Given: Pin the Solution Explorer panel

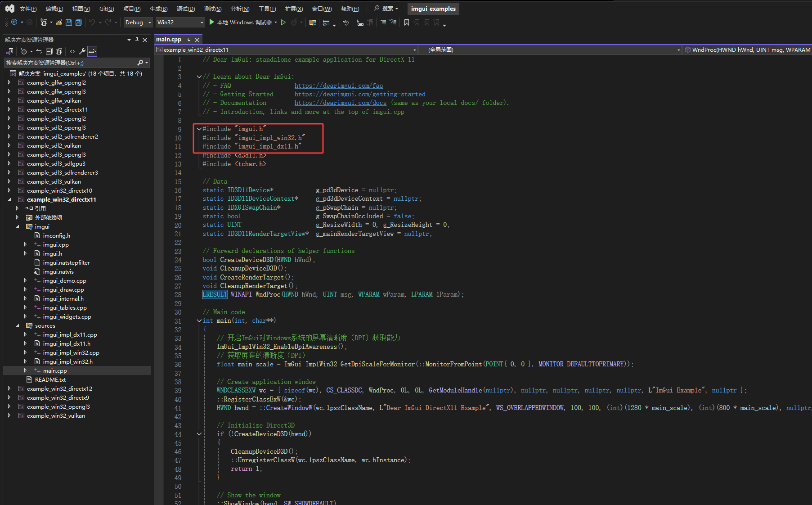Looking at the screenshot, I should coord(137,40).
